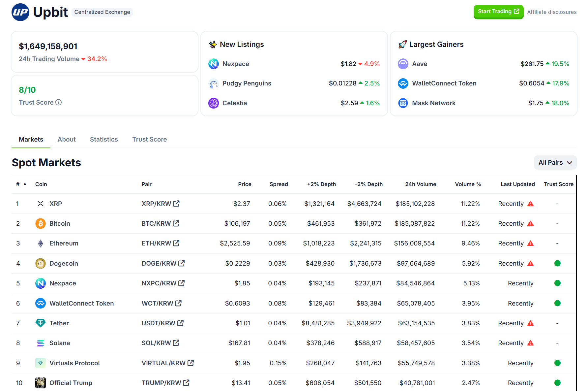588x391 pixels.
Task: Click the Solana coin icon
Action: 41,343
